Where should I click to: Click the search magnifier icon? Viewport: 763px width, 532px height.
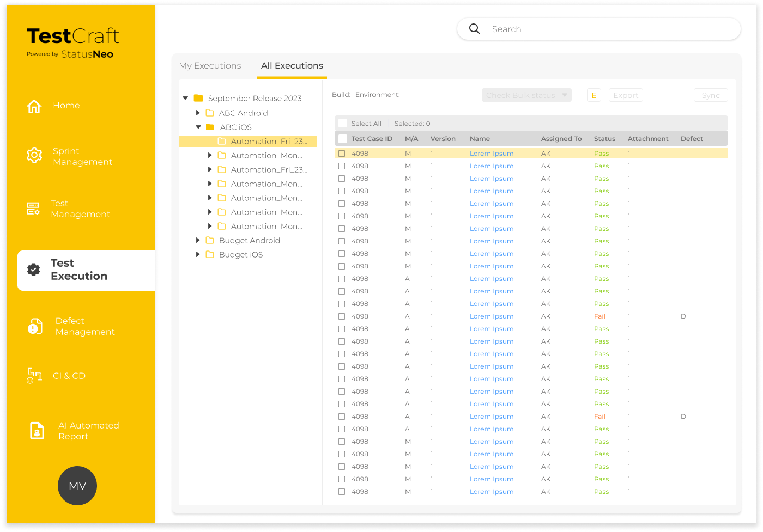[475, 29]
